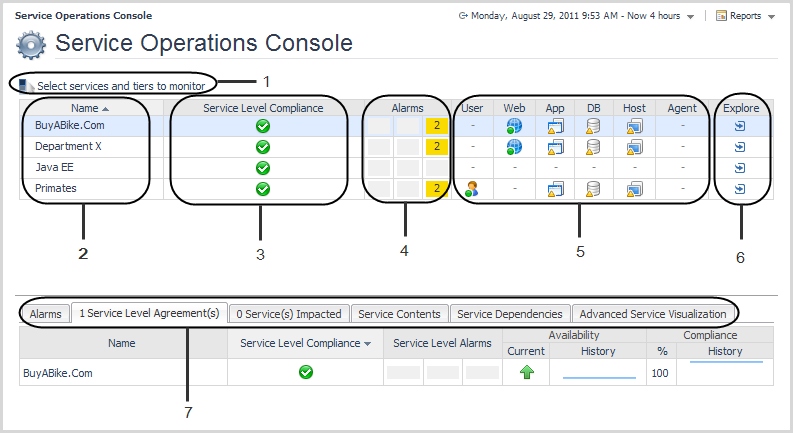Click the BuyABike.Com Web tier icon
The width and height of the screenshot is (793, 433).
coord(514,126)
